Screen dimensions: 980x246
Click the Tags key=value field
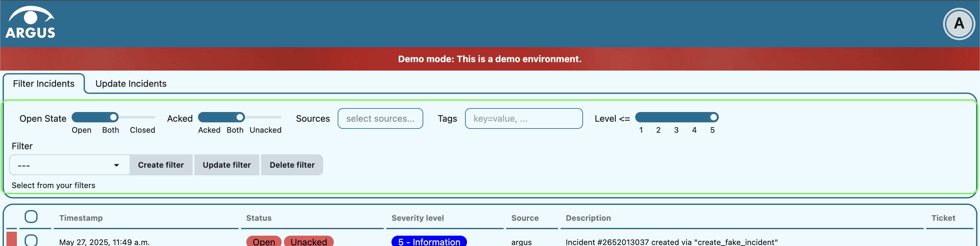(523, 118)
